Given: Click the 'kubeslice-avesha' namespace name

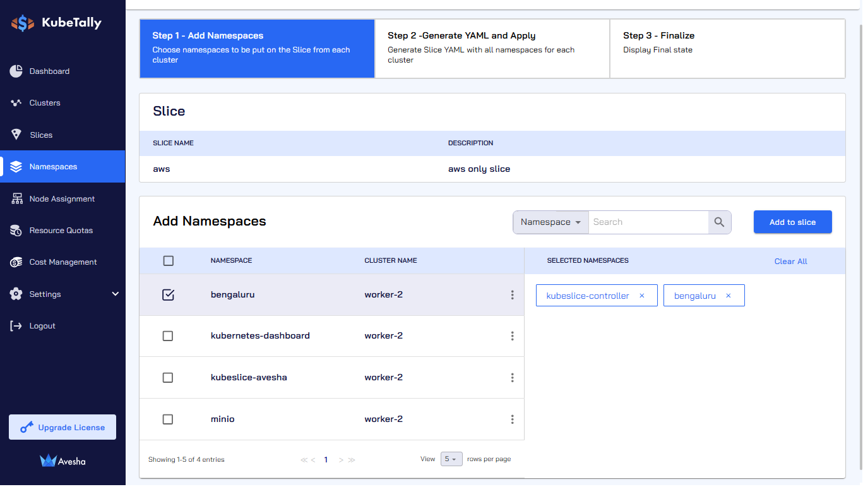Looking at the screenshot, I should (249, 378).
